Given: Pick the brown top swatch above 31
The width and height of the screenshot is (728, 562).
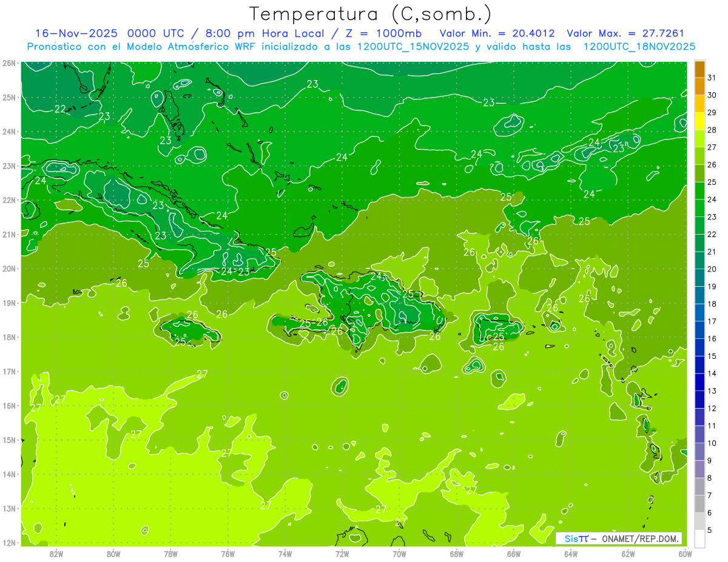Looking at the screenshot, I should coord(699,69).
